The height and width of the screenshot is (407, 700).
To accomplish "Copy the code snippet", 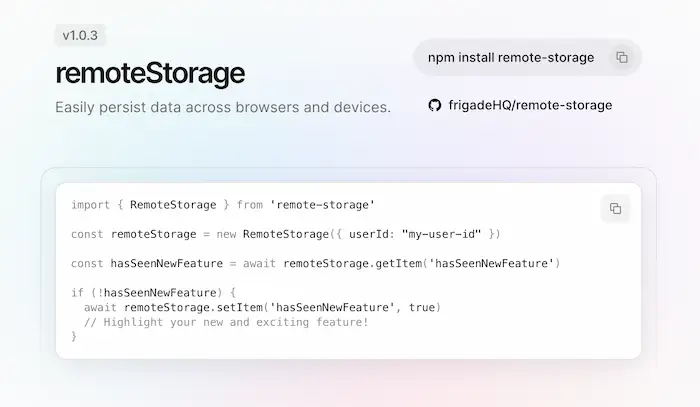I will pyautogui.click(x=615, y=208).
